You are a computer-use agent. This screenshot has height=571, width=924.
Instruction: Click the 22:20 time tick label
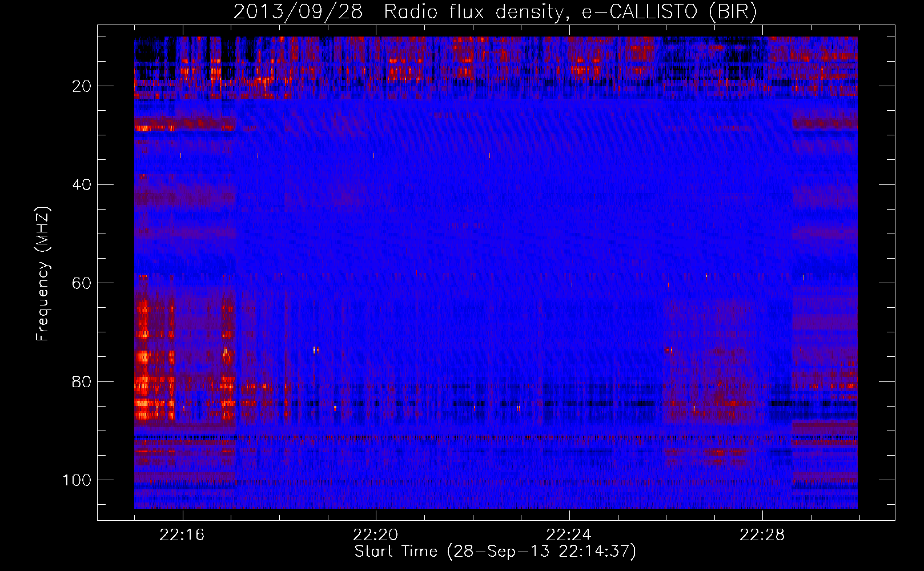(376, 535)
